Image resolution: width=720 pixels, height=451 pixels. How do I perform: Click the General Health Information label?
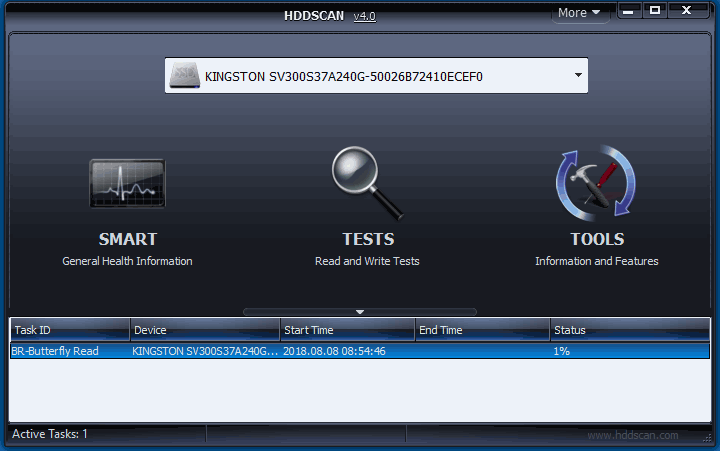pos(127,261)
